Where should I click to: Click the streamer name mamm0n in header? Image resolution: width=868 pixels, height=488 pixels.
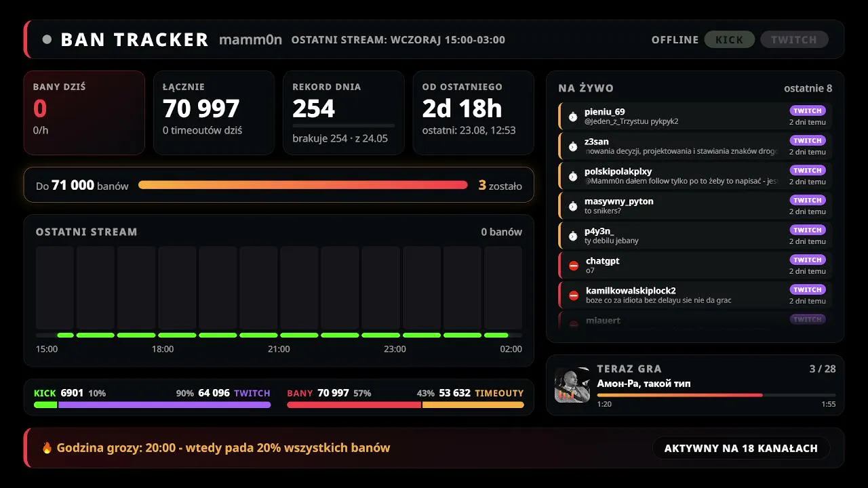coord(250,39)
